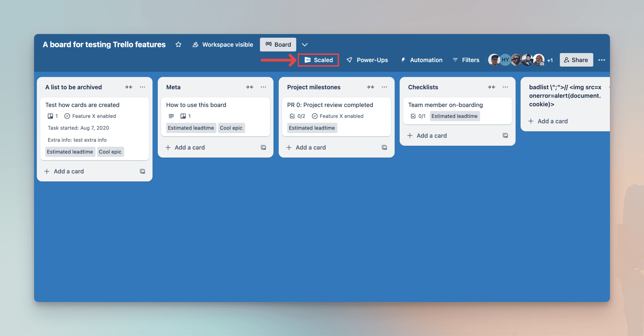Collapse the Checklists list
The height and width of the screenshot is (336, 644).
492,87
